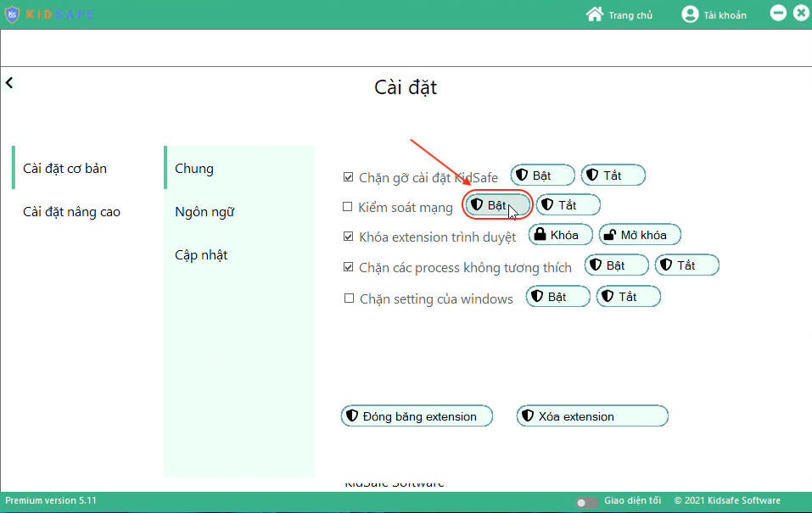
Task: Open the Cập nhật settings section
Action: click(201, 255)
